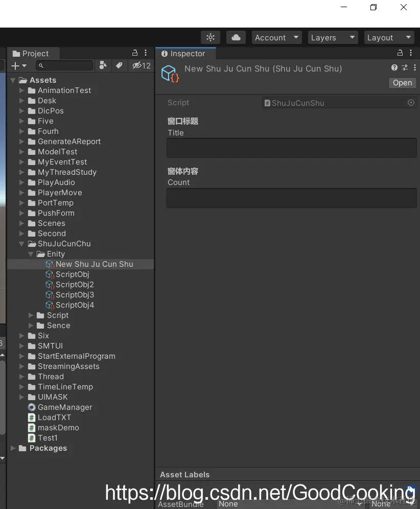Open the Inspector tab three-dot menu
This screenshot has width=420, height=509.
point(411,53)
